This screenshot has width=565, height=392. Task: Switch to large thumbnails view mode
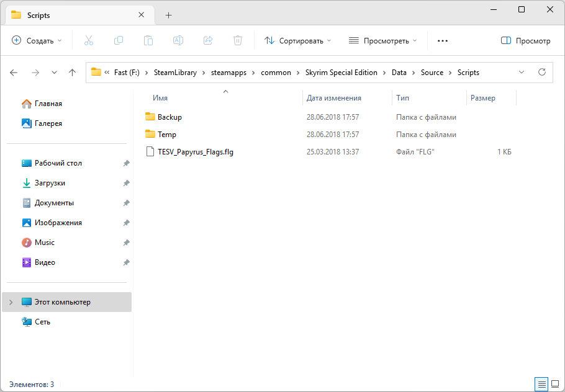[554, 384]
